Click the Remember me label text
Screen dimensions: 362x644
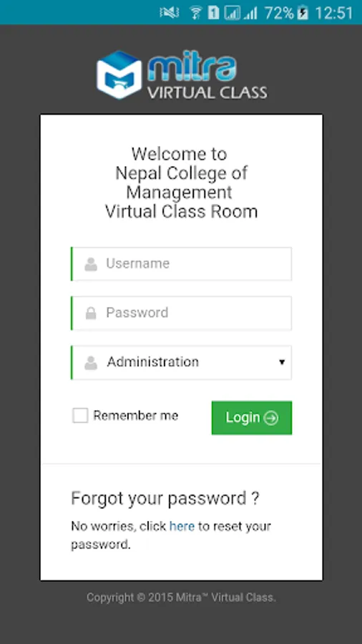[x=136, y=416]
